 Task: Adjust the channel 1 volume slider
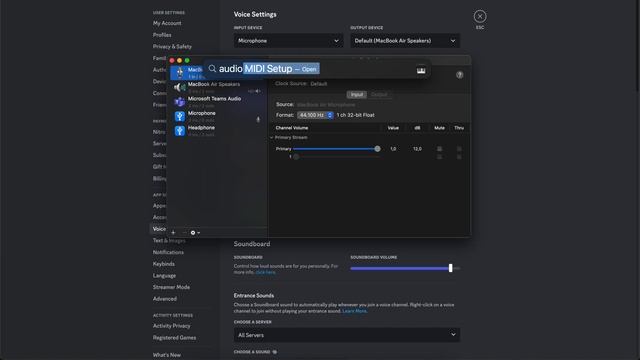click(x=296, y=157)
